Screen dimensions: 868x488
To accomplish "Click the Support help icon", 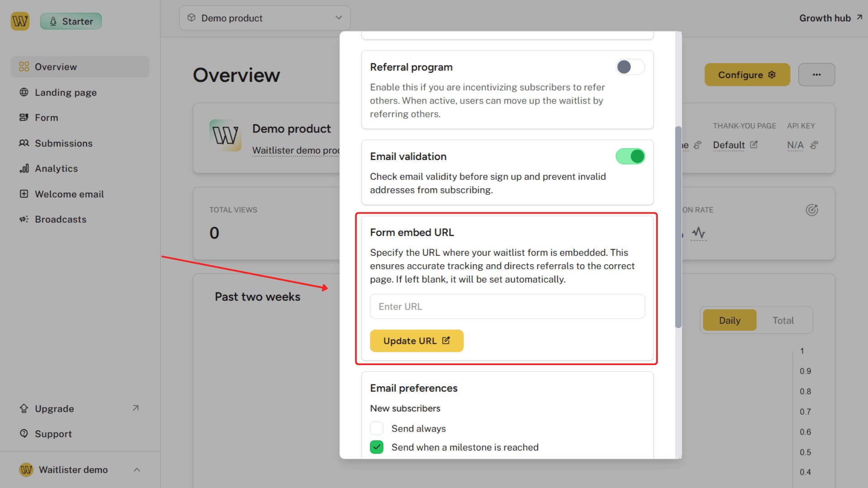I will point(24,433).
